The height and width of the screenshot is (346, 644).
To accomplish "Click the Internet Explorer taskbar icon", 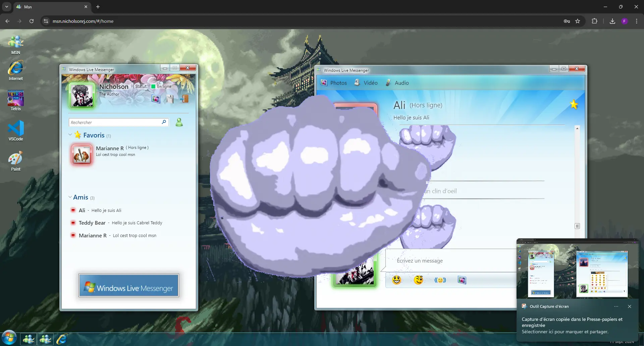I will pyautogui.click(x=62, y=339).
